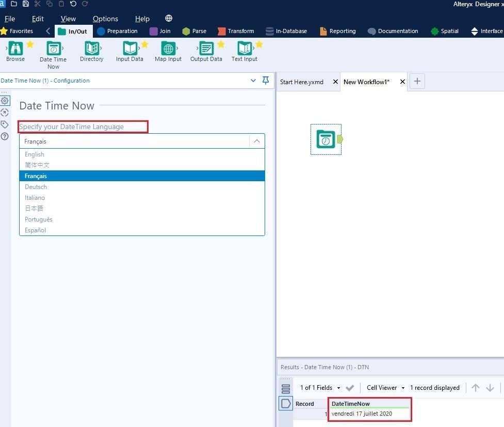Select the output data anchor icon in Results
Screen dimensions: 504x427
click(x=286, y=404)
